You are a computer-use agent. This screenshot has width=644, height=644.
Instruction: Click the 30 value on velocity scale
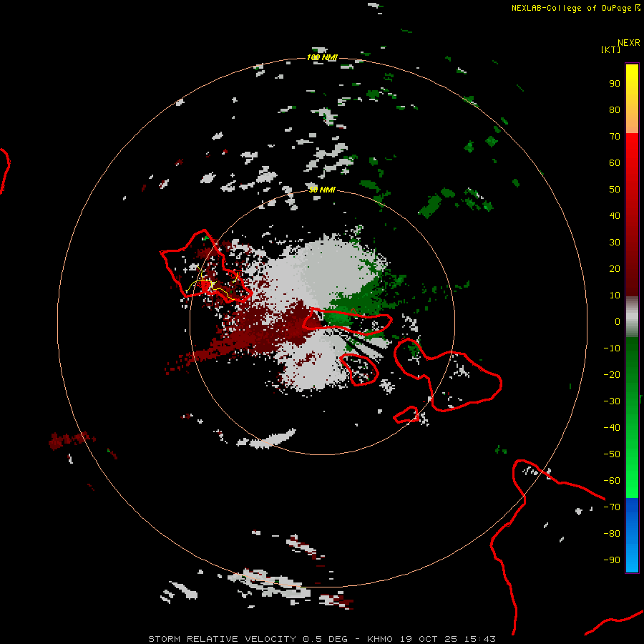[615, 243]
